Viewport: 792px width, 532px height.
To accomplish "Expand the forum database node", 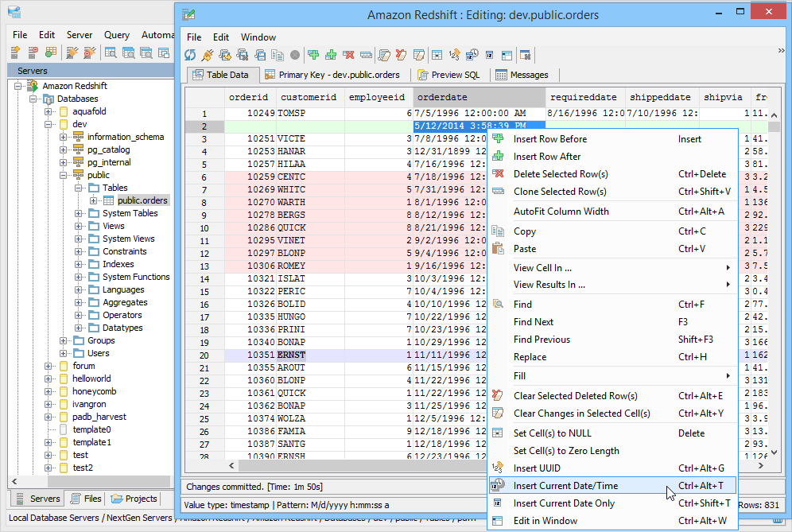I will pyautogui.click(x=49, y=367).
